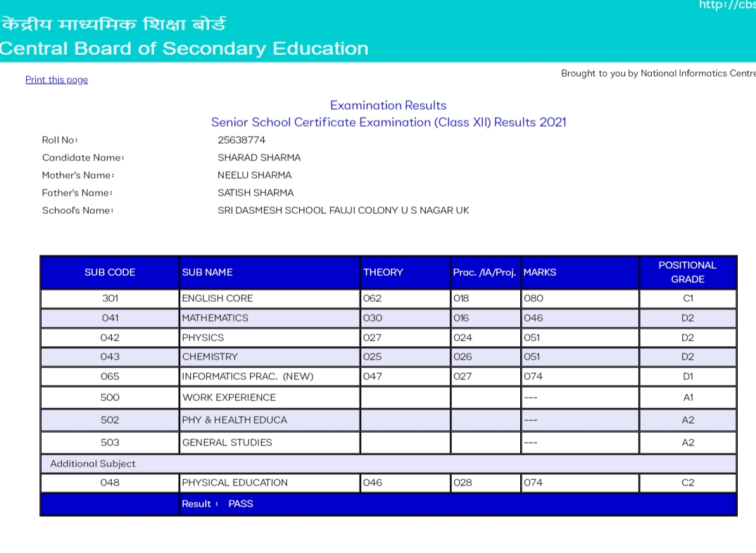This screenshot has width=756, height=553.
Task: Click subject code 065
Action: point(110,376)
